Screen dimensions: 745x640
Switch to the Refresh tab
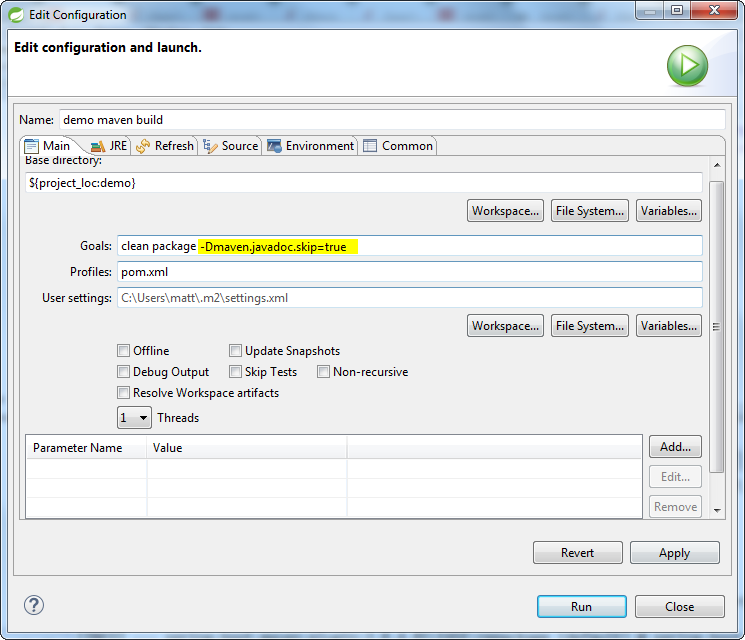point(165,146)
